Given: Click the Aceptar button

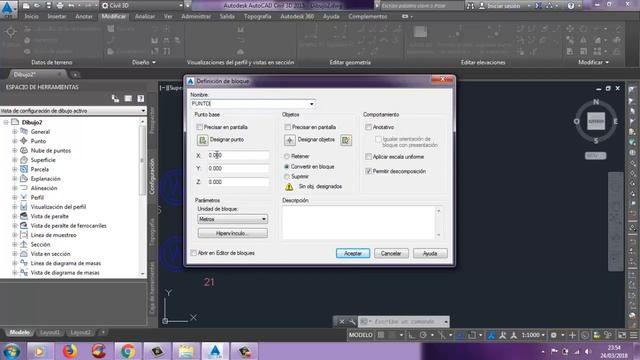Looking at the screenshot, I should [x=353, y=253].
